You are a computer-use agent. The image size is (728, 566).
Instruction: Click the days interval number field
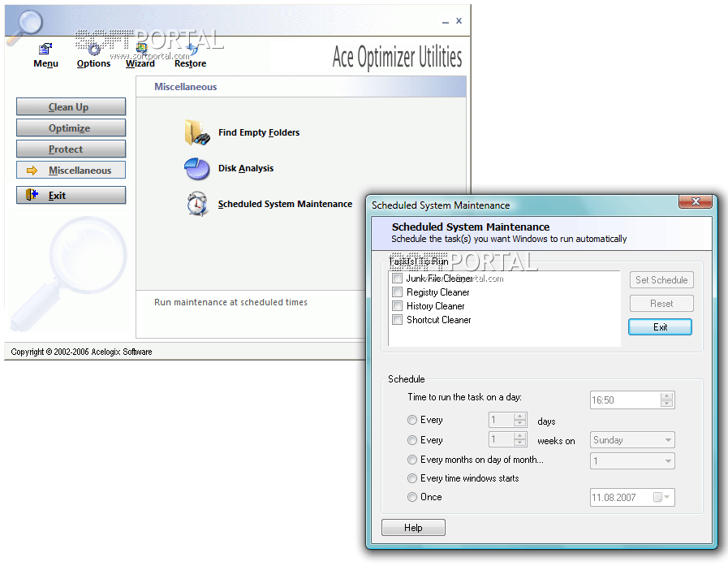[x=502, y=420]
